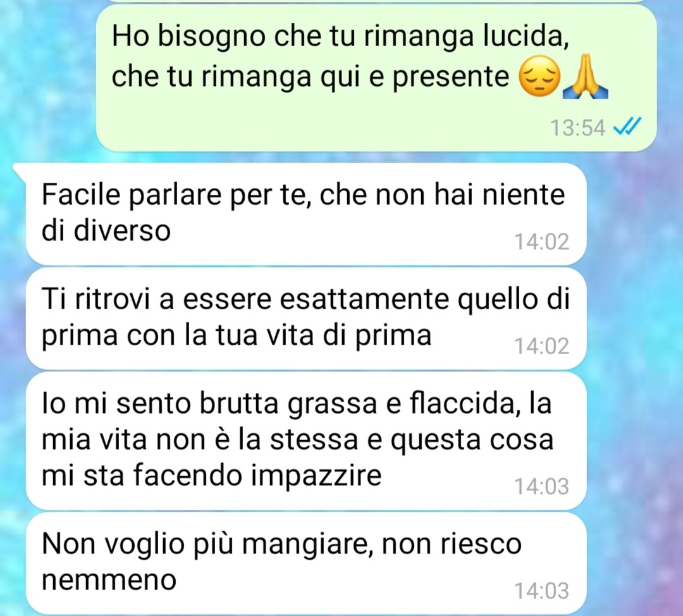Tap the pensive face emoji

click(x=539, y=77)
